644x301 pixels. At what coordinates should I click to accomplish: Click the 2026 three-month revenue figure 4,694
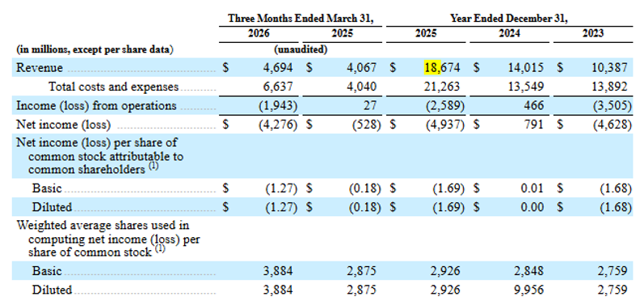point(278,68)
